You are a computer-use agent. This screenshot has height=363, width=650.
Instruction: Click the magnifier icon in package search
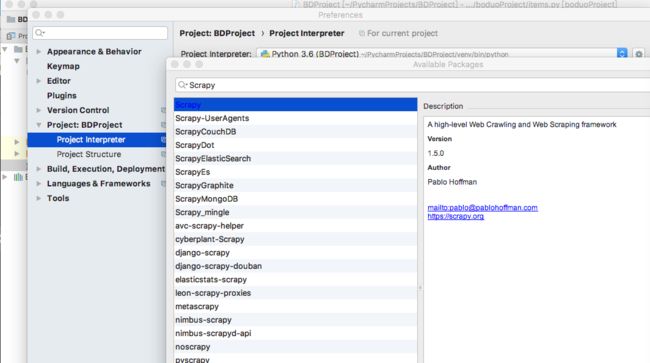coord(182,85)
